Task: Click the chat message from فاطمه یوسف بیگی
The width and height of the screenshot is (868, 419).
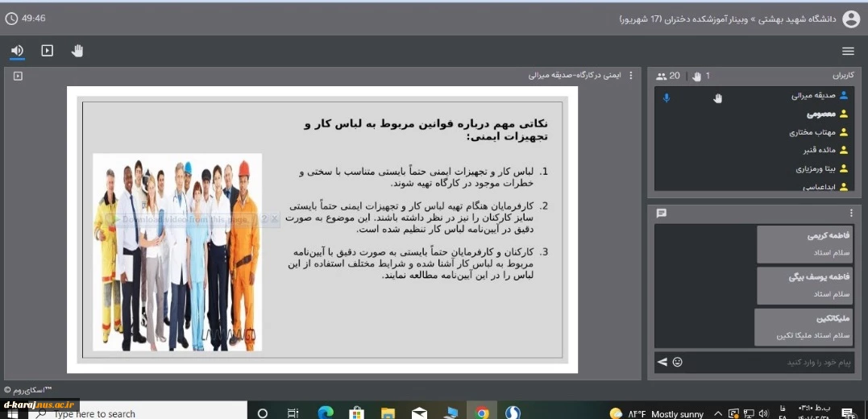Action: (x=805, y=285)
